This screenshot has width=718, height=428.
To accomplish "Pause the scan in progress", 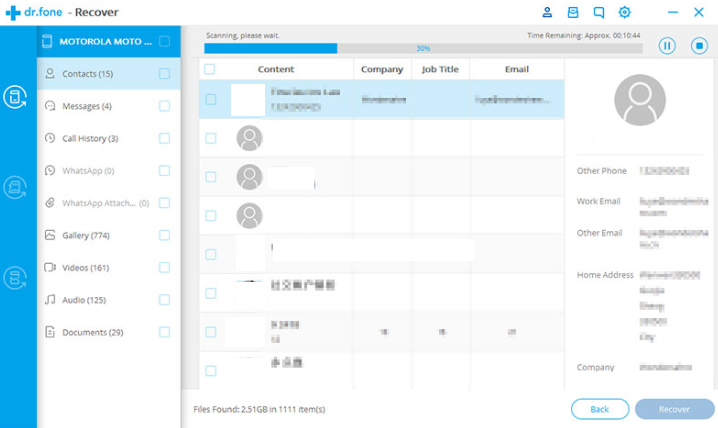I will pos(667,46).
